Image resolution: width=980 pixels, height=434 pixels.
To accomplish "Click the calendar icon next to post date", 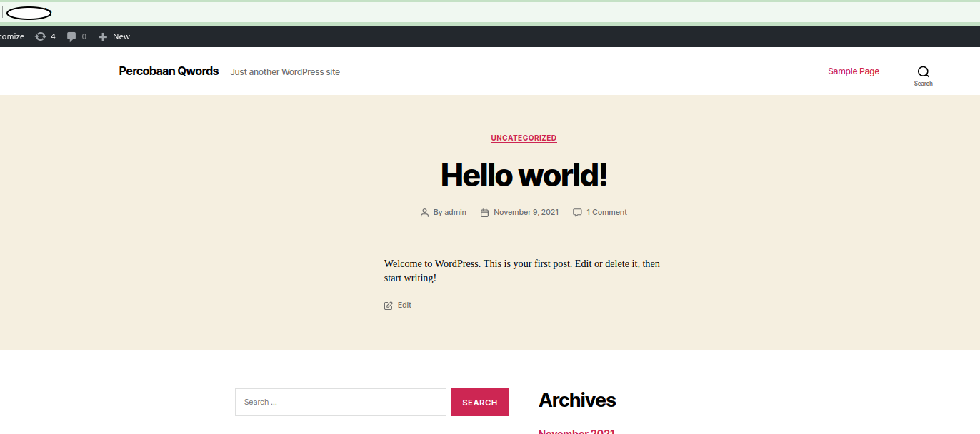I will pos(484,212).
